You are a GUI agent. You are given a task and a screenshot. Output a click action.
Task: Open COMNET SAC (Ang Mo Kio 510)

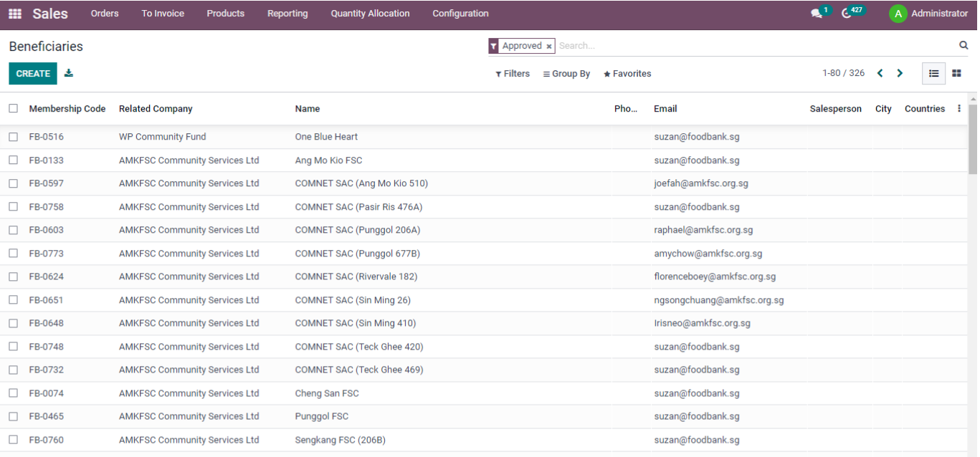[361, 183]
